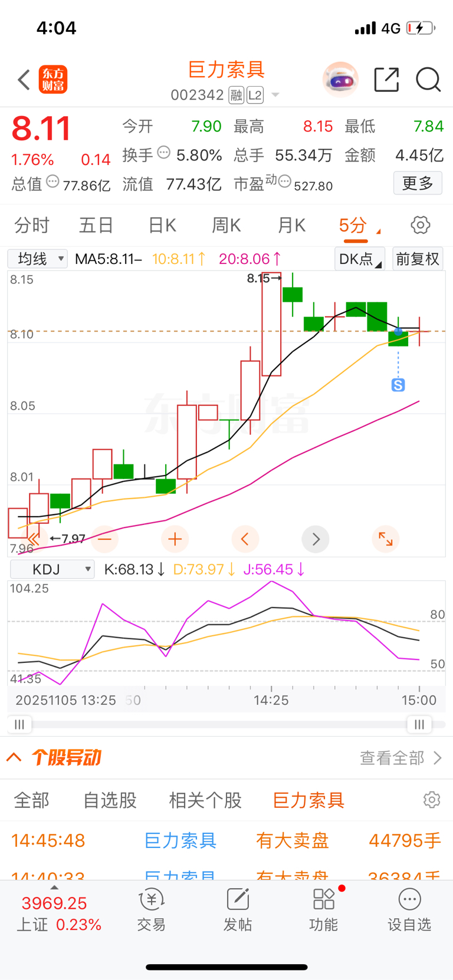453x980 pixels.
Task: Open 巨力索具 link in 14:45:48 row
Action: (180, 840)
